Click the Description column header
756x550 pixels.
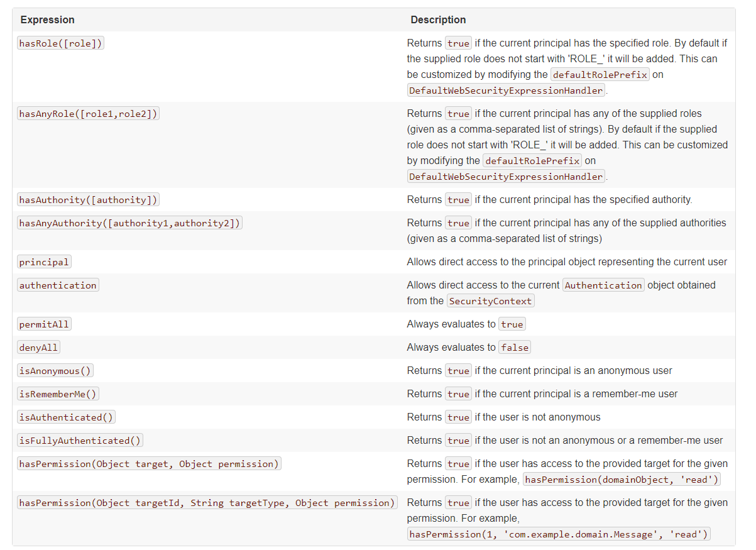coord(438,20)
